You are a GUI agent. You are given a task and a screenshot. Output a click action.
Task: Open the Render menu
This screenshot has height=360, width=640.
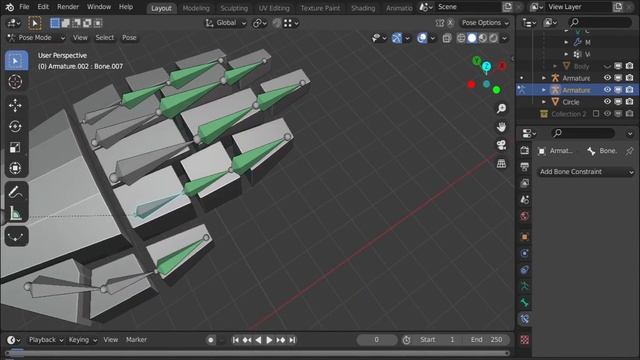68,7
